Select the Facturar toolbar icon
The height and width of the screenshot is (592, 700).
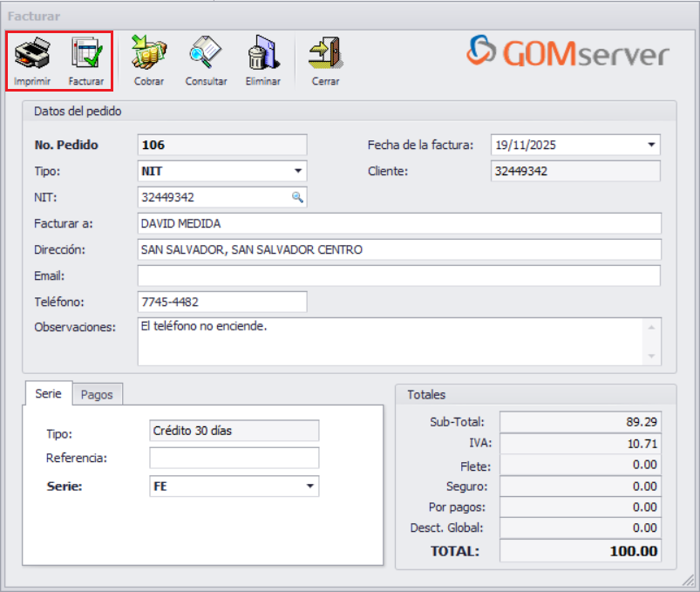(x=85, y=52)
